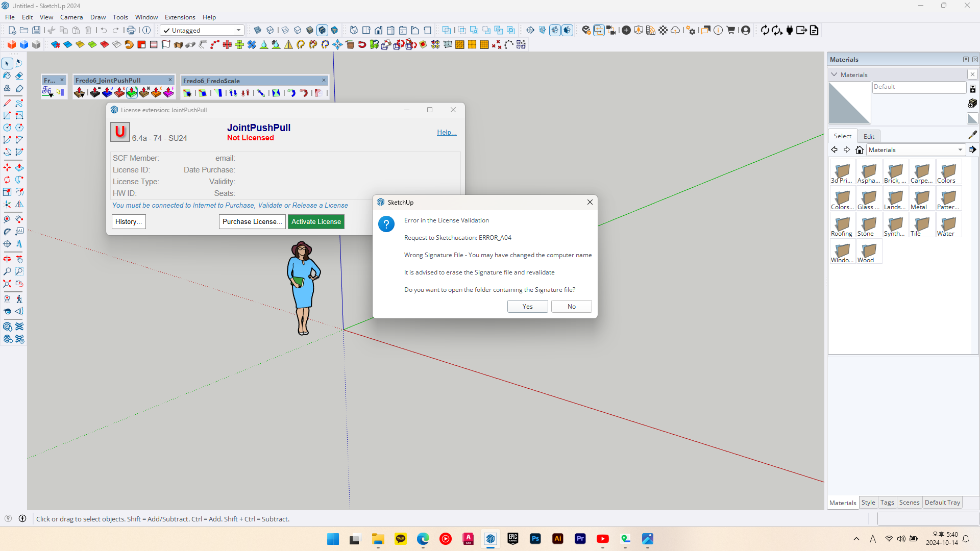The image size is (980, 551).
Task: Click the sample paint eyedropper in Materials panel
Action: tap(973, 135)
